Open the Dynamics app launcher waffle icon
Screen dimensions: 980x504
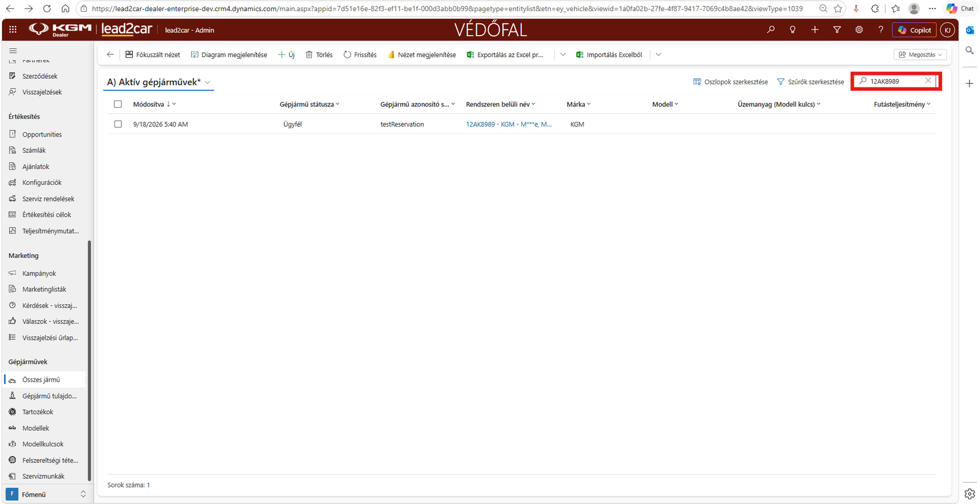point(13,29)
